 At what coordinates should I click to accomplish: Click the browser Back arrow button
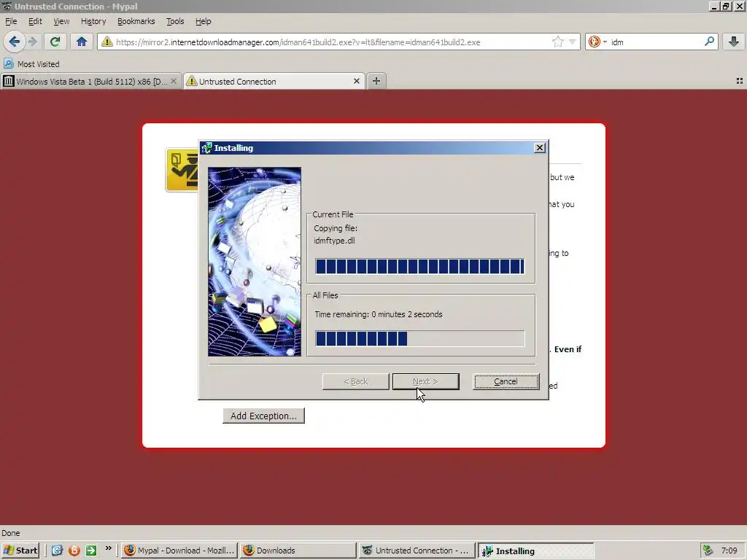[15, 42]
